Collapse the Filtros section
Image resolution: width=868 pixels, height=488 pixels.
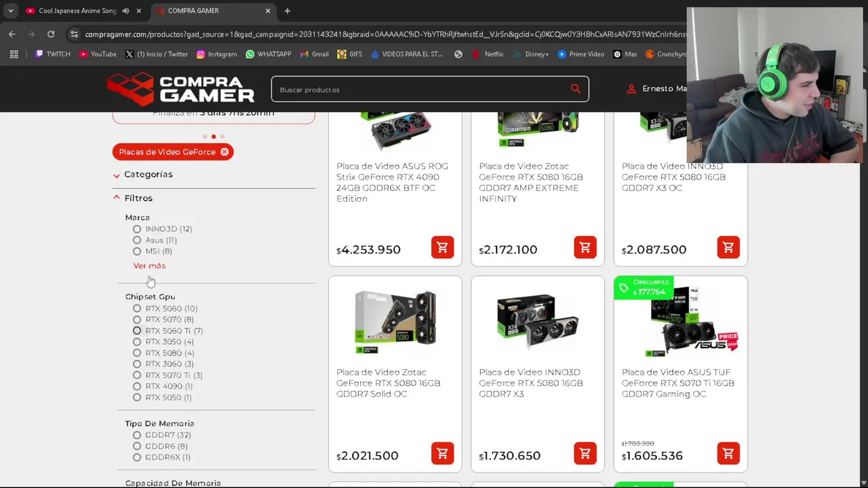(x=134, y=198)
